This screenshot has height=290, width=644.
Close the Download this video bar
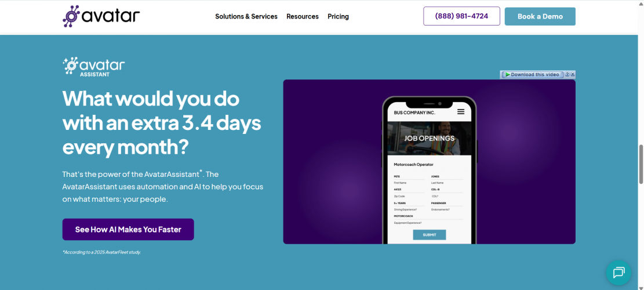click(x=573, y=75)
